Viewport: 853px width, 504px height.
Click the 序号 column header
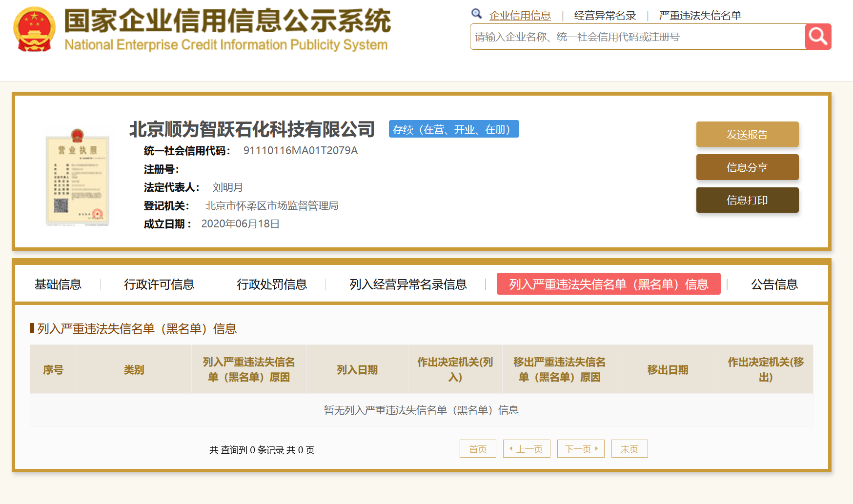(x=53, y=369)
